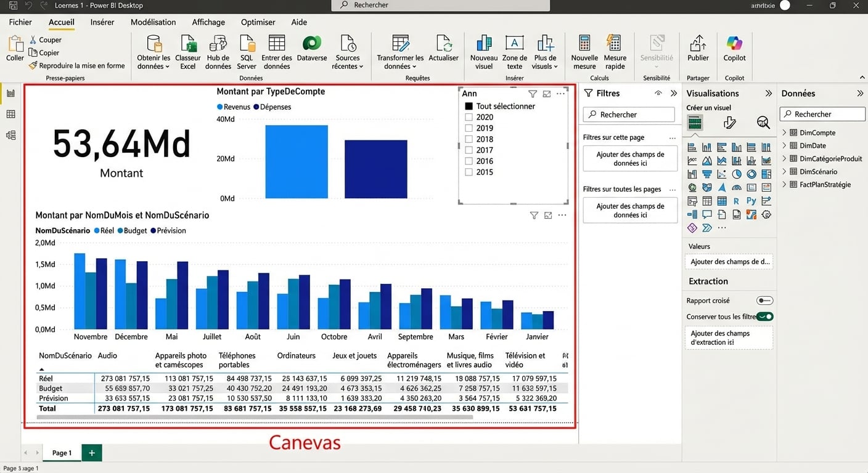Viewport: 868px width, 473px height.
Task: Expand the DimCompte table
Action: (x=785, y=132)
